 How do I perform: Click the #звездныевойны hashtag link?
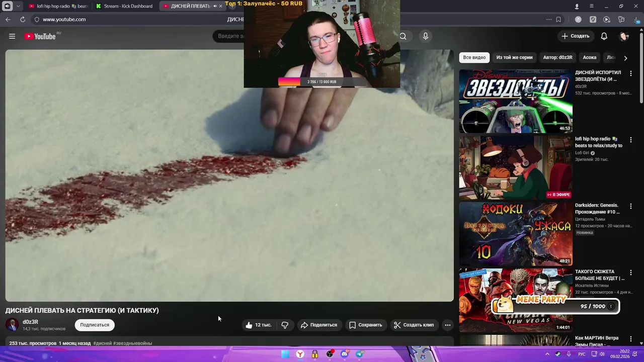[132, 343]
